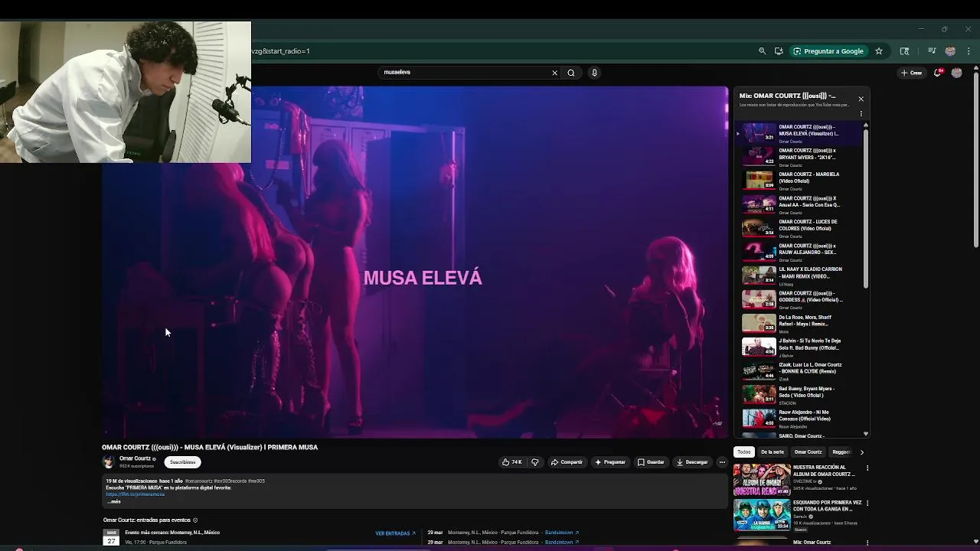Show more filter chips with right arrow
The height and width of the screenshot is (551, 980).
[861, 452]
